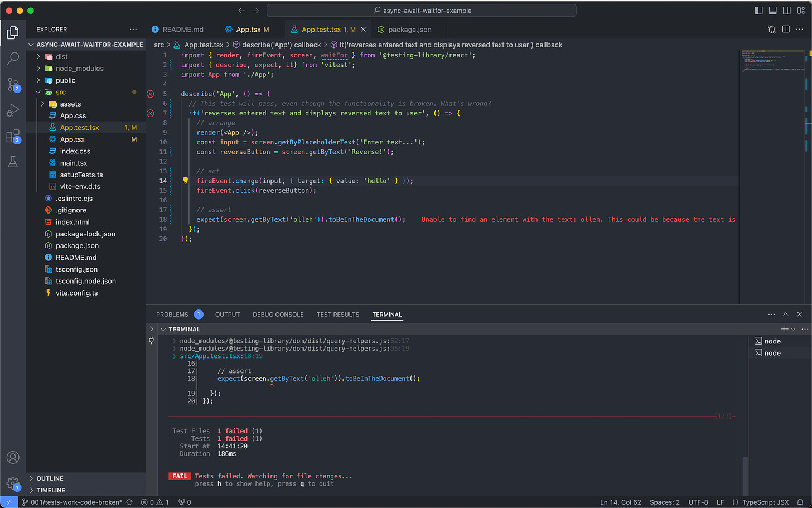The height and width of the screenshot is (508, 812).
Task: Click the failed test icon on line 5
Action: [150, 94]
